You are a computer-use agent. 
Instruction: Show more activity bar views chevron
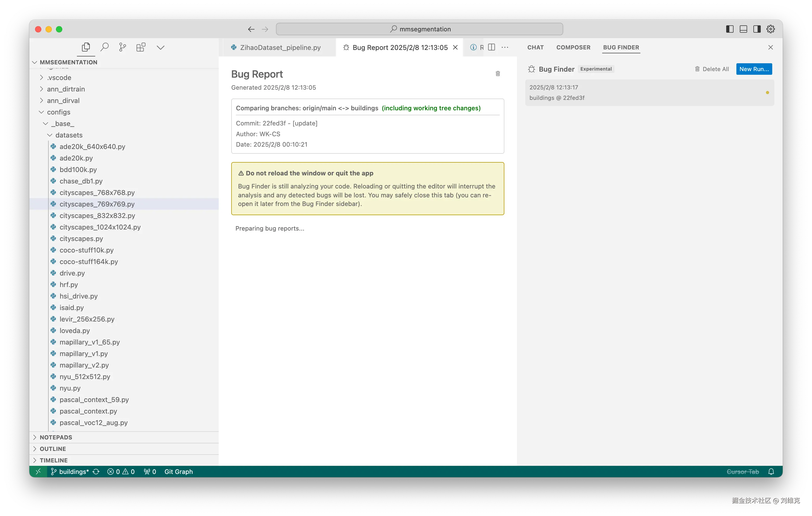coord(161,47)
